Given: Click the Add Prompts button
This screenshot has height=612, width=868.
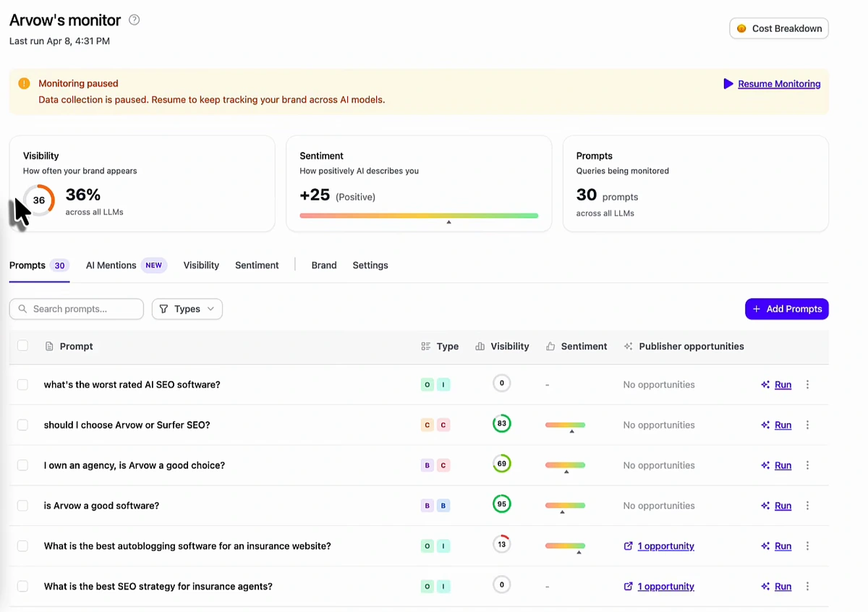Looking at the screenshot, I should [786, 309].
